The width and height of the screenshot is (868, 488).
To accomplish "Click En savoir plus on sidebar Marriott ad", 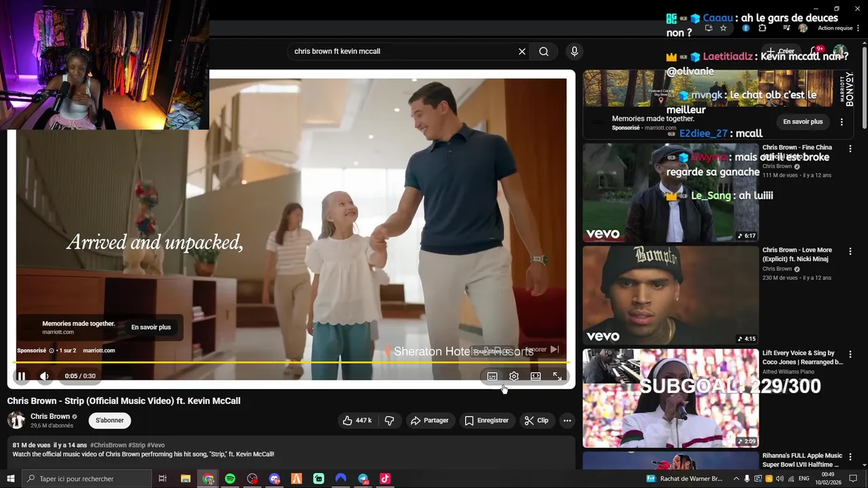I will [x=803, y=122].
